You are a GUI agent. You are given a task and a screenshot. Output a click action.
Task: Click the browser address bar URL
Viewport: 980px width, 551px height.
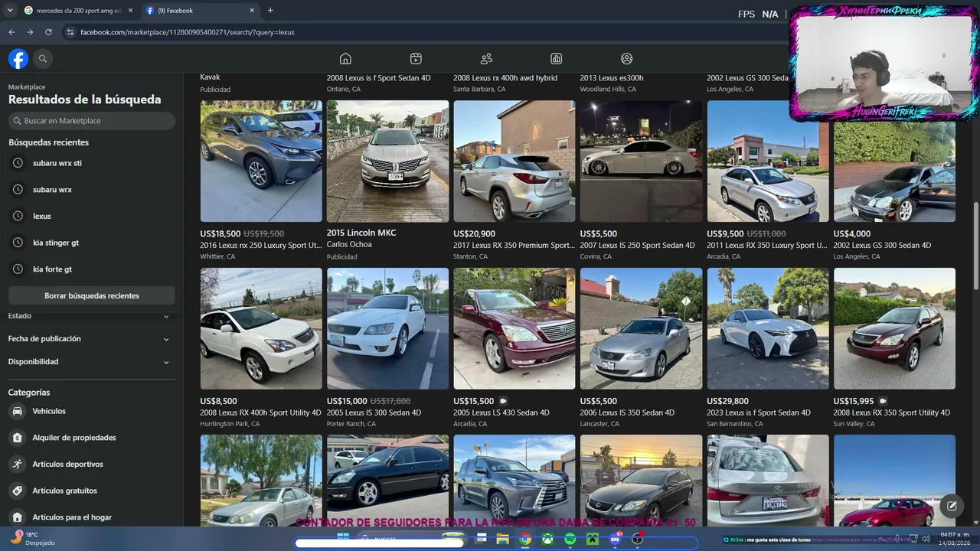[188, 32]
